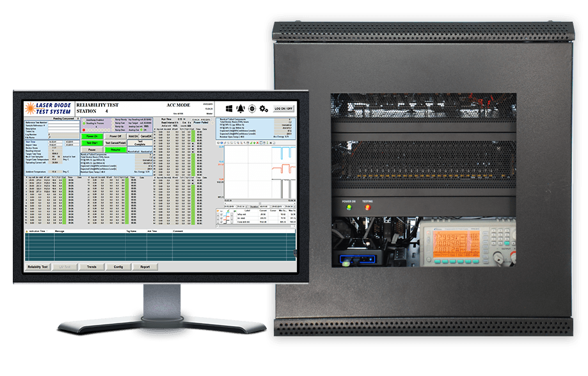Open the chart start date dropdown
The image size is (588, 376).
tap(235, 207)
